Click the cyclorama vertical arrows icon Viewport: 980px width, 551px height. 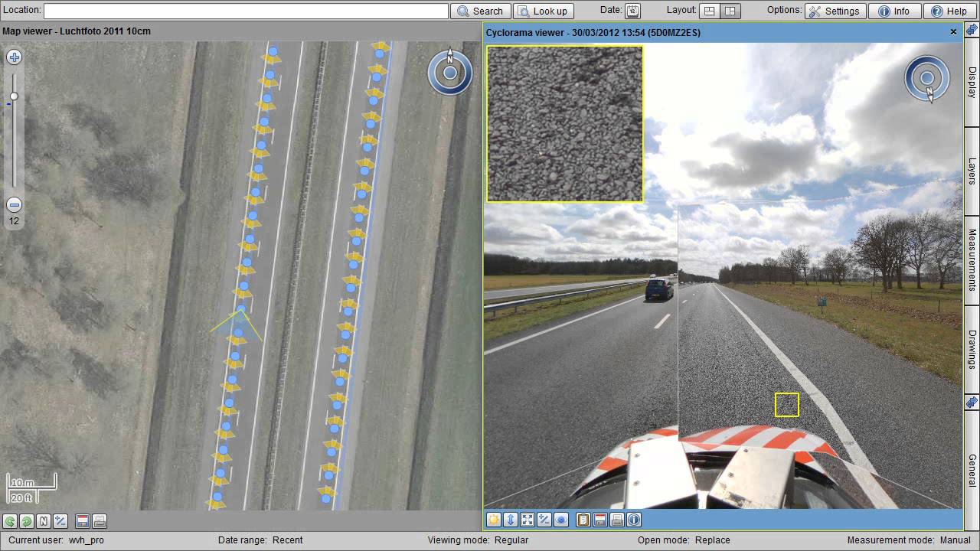coord(511,520)
